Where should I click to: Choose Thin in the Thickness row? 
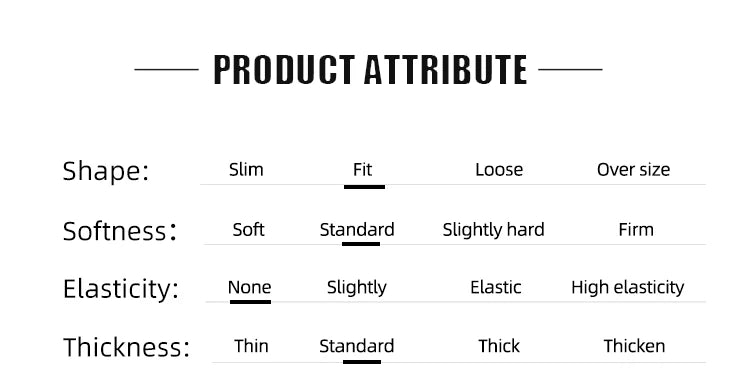tap(251, 346)
